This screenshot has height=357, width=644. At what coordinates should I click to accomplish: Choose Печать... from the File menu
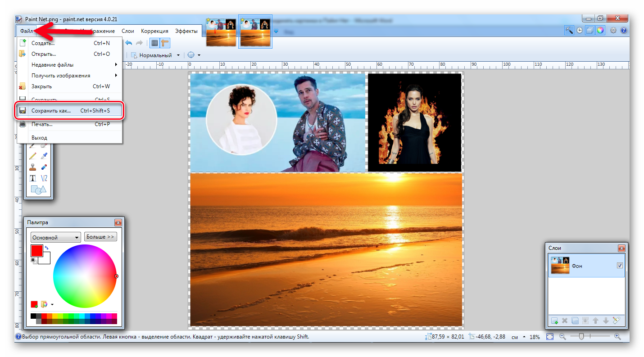(x=70, y=124)
